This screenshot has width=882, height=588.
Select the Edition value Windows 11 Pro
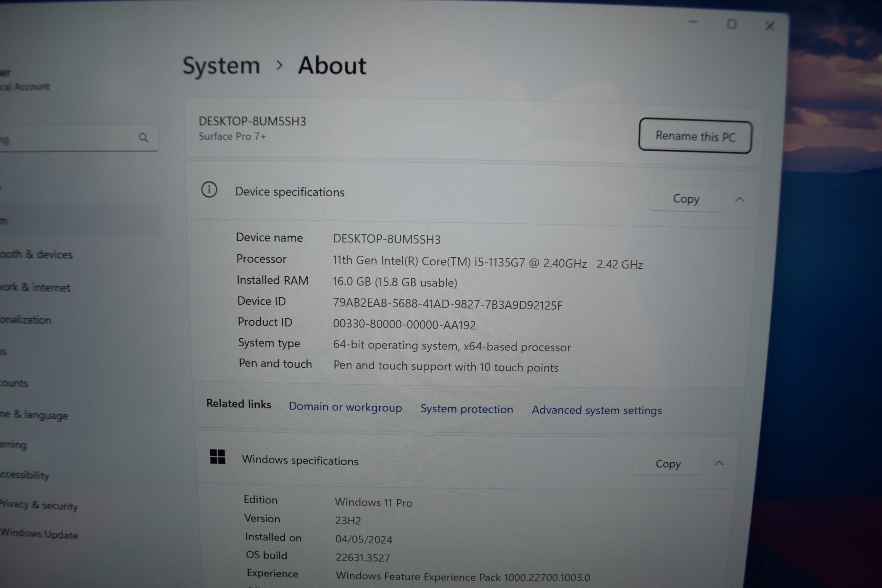point(373,503)
